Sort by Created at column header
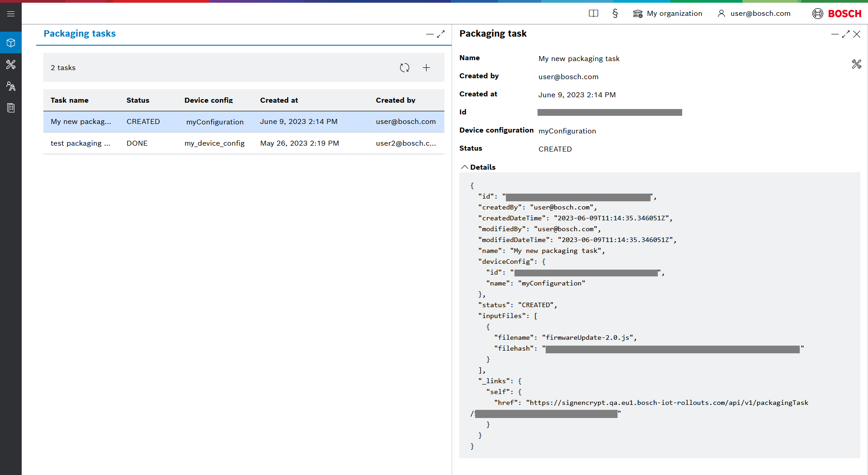Screen dimensions: 868x475 (279, 100)
